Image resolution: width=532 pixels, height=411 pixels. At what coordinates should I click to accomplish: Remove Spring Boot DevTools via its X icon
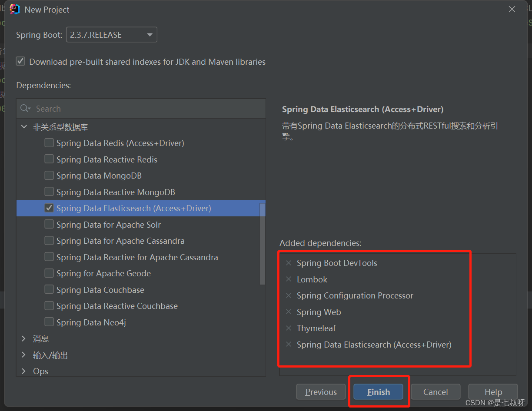[289, 263]
